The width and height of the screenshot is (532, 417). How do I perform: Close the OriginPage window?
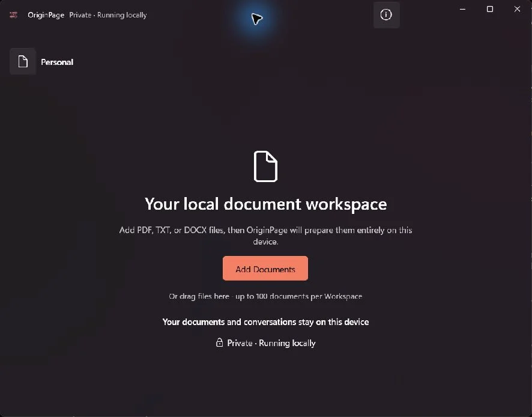coord(517,9)
